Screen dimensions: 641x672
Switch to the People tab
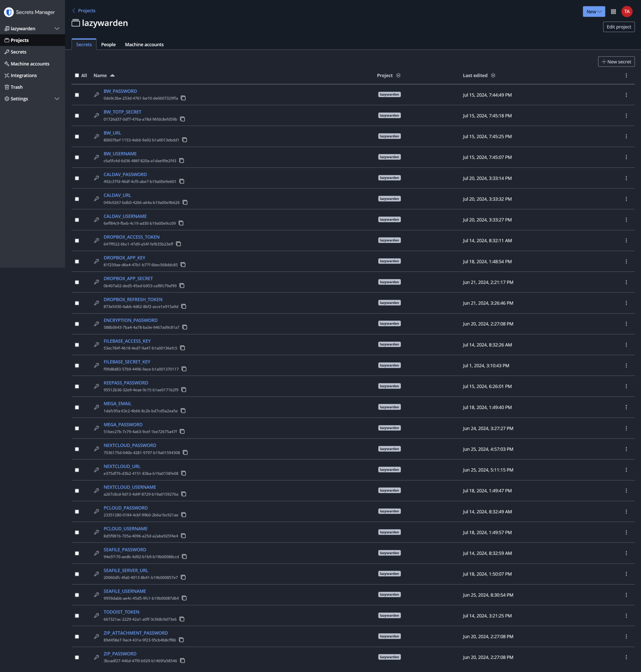108,44
